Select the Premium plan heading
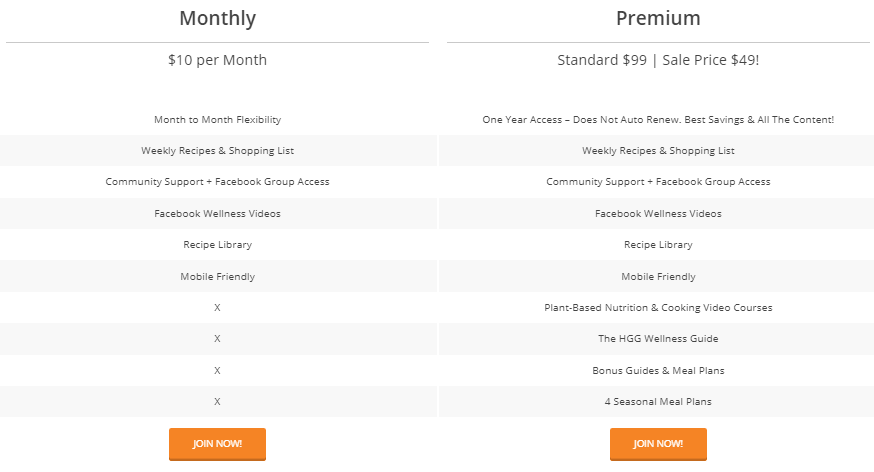874x472 pixels. [658, 18]
